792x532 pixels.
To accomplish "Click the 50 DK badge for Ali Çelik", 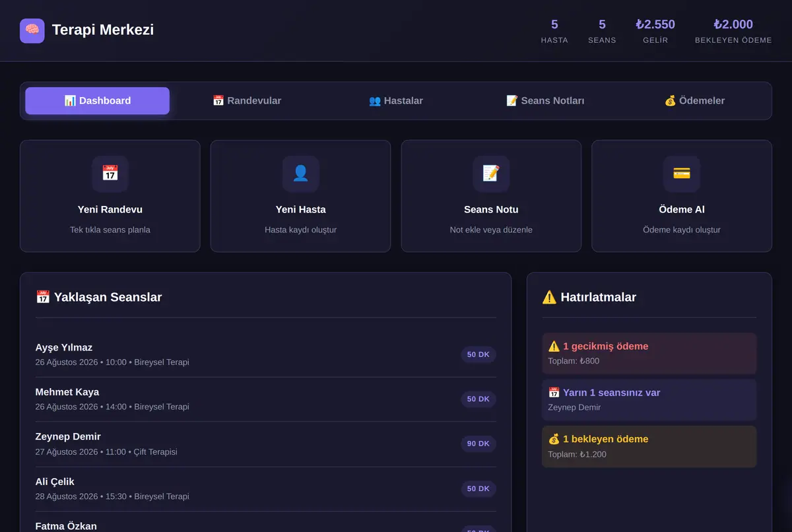I will (x=478, y=488).
